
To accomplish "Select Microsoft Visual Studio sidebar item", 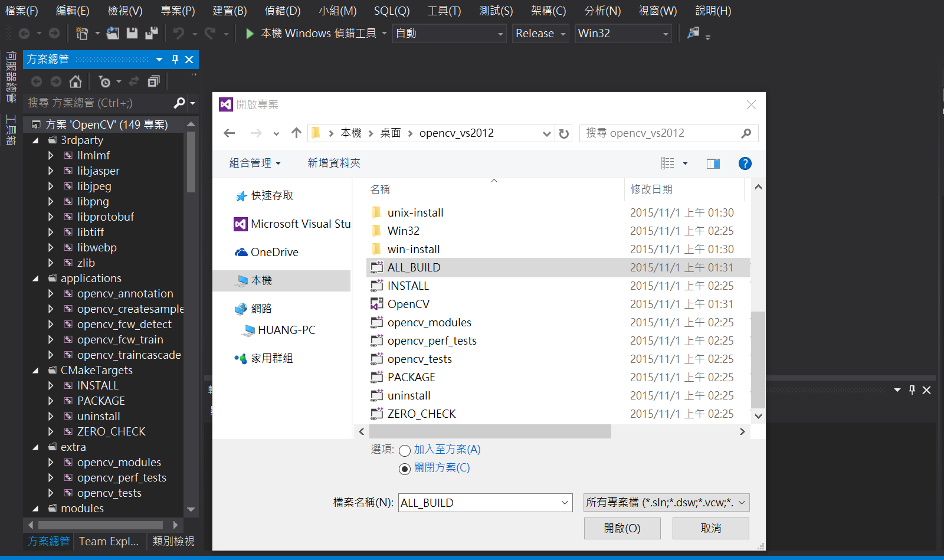I will click(293, 224).
